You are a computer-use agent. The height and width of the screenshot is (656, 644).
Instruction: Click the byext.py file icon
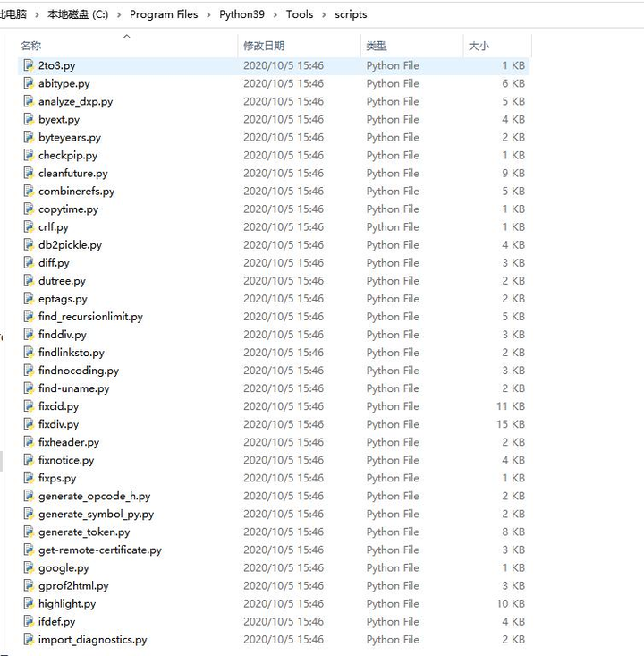tap(29, 120)
